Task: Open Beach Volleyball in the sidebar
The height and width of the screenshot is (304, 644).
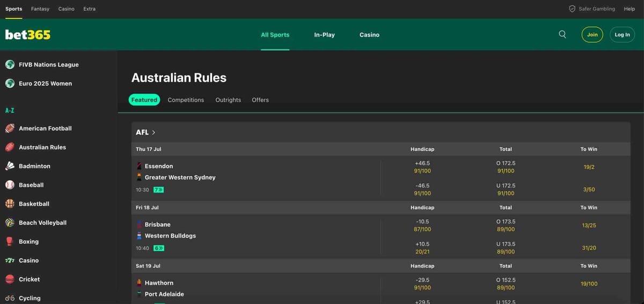Action: [42, 223]
